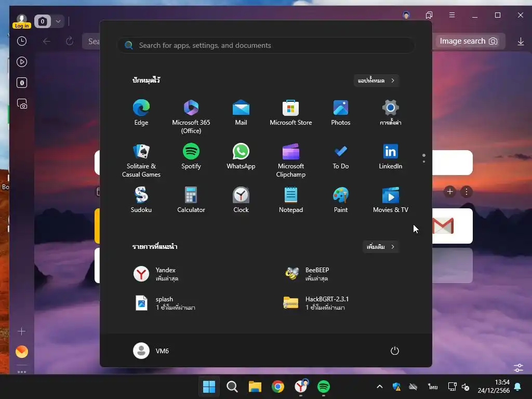This screenshot has height=399, width=532.
Task: Click Image search in Yandex Browser
Action: [x=468, y=41]
